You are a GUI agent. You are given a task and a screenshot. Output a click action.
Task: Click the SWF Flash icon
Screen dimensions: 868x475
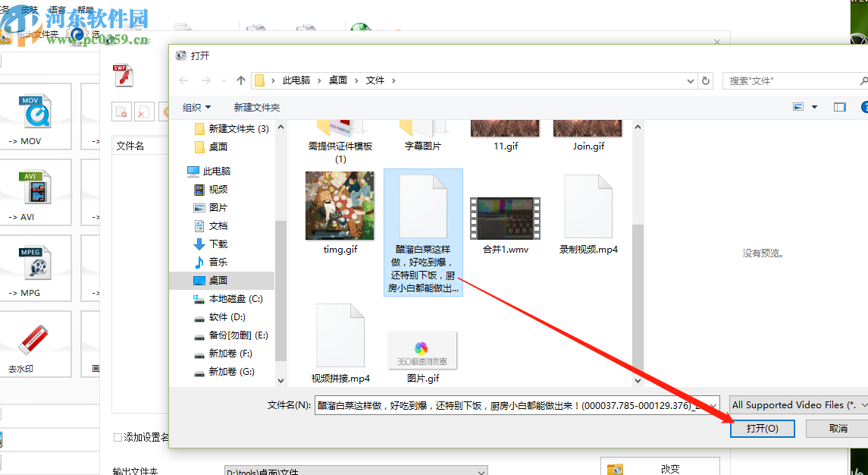pyautogui.click(x=124, y=76)
